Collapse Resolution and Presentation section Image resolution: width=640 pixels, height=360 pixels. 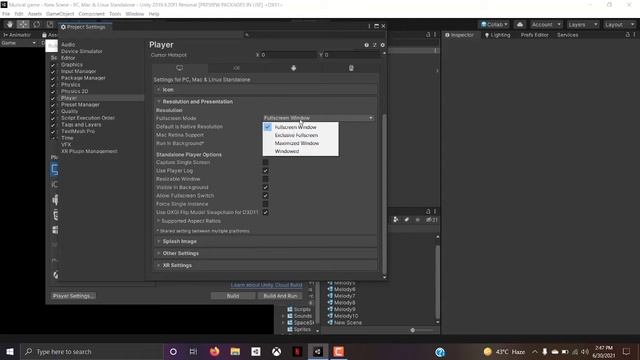pos(265,102)
